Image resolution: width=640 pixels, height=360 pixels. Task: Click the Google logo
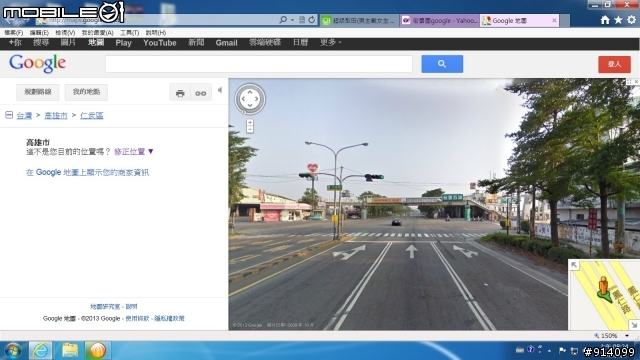pos(37,64)
